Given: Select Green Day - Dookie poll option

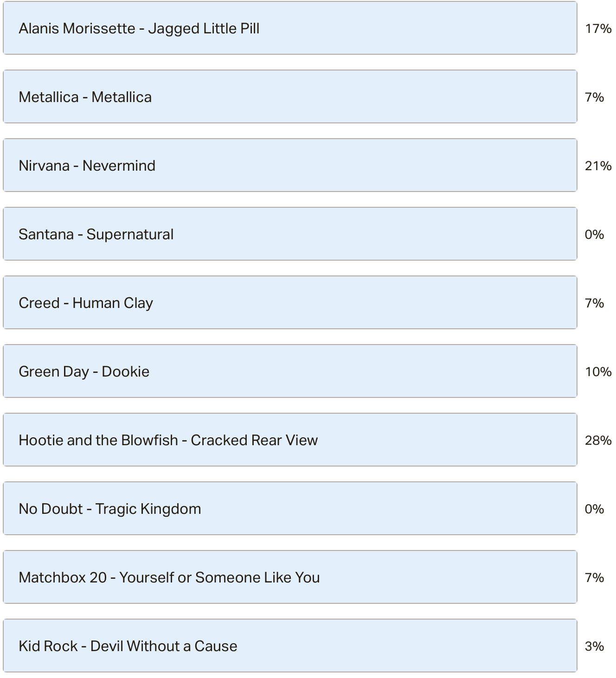Looking at the screenshot, I should (290, 371).
